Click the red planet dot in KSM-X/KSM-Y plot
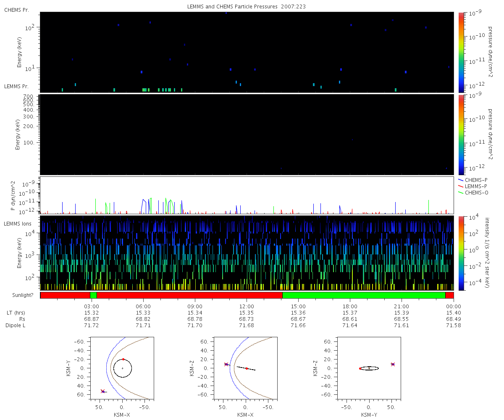Viewport: 504px width, 420px height. [x=123, y=359]
